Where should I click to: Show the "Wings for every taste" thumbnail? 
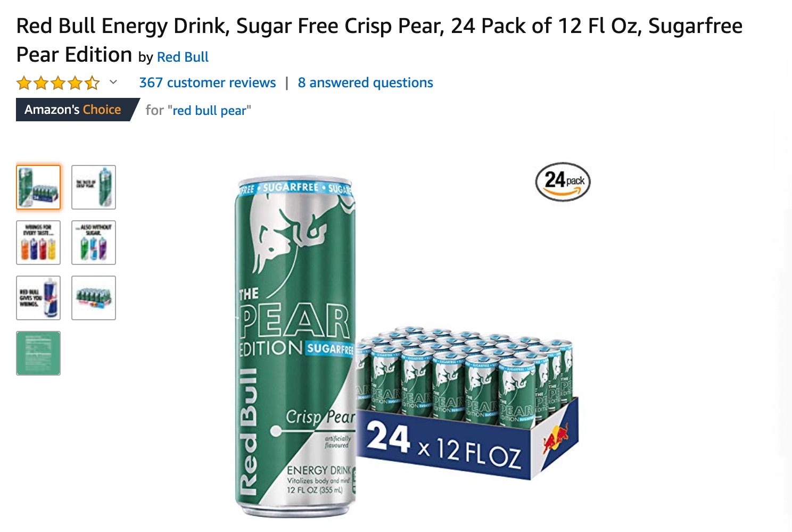(38, 243)
